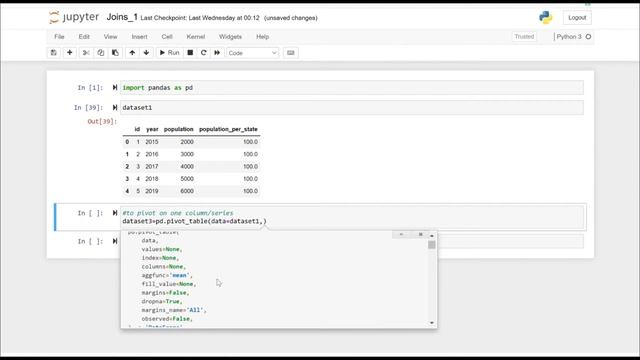
Task: Open the Help menu
Action: (x=262, y=37)
